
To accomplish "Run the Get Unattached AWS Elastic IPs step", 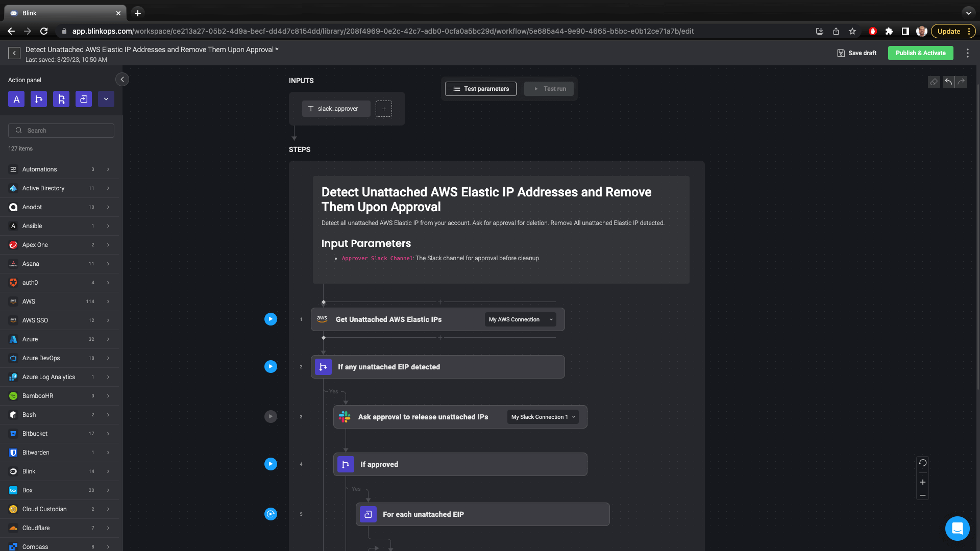I will (271, 319).
